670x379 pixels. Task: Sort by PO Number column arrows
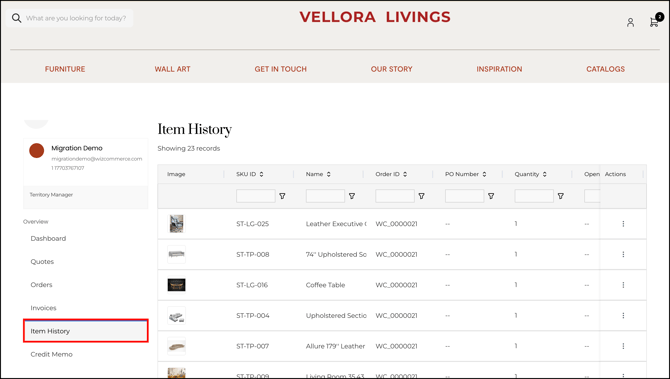pyautogui.click(x=484, y=174)
